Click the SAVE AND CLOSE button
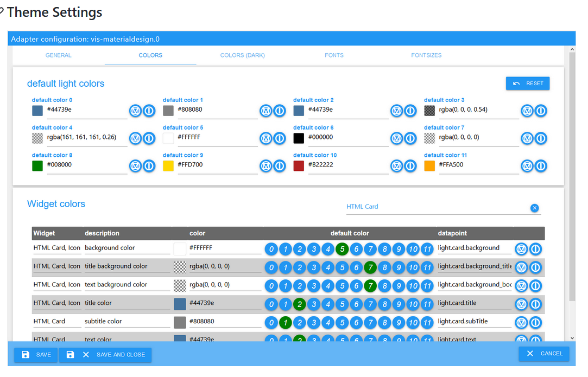 106,355
